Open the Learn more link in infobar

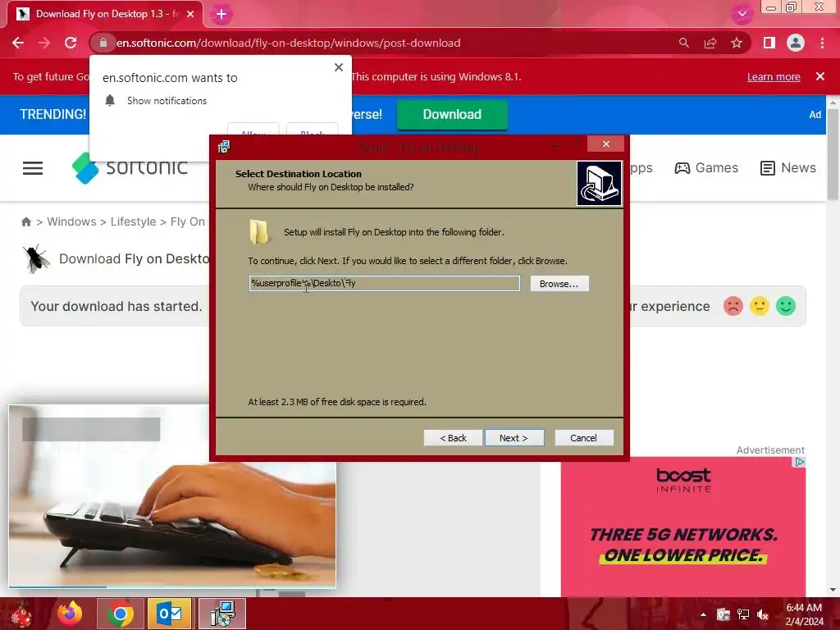pos(774,76)
